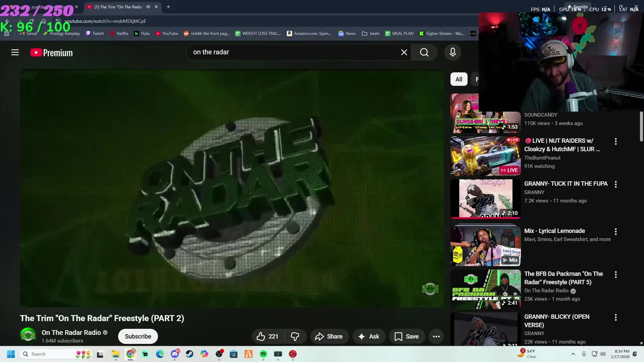Open options for GRANNY TUCK IT IN THE FUPA
The height and width of the screenshot is (362, 644).
click(615, 185)
